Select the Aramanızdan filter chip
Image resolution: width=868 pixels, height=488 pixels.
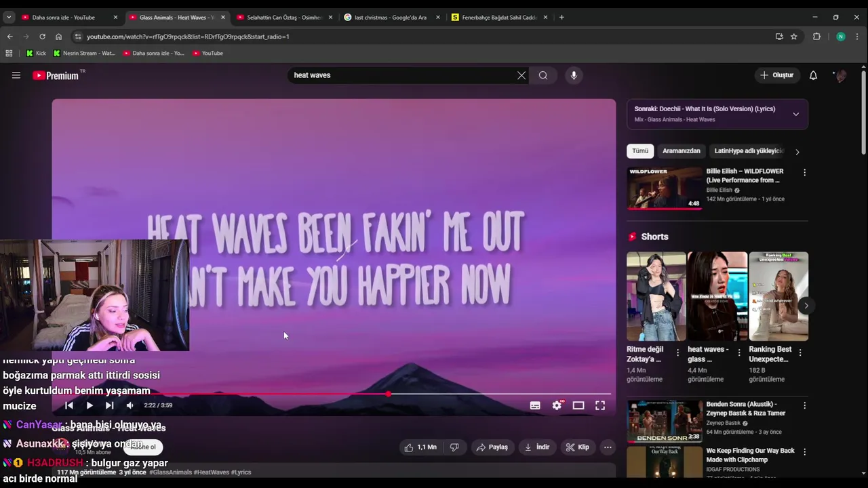point(682,151)
